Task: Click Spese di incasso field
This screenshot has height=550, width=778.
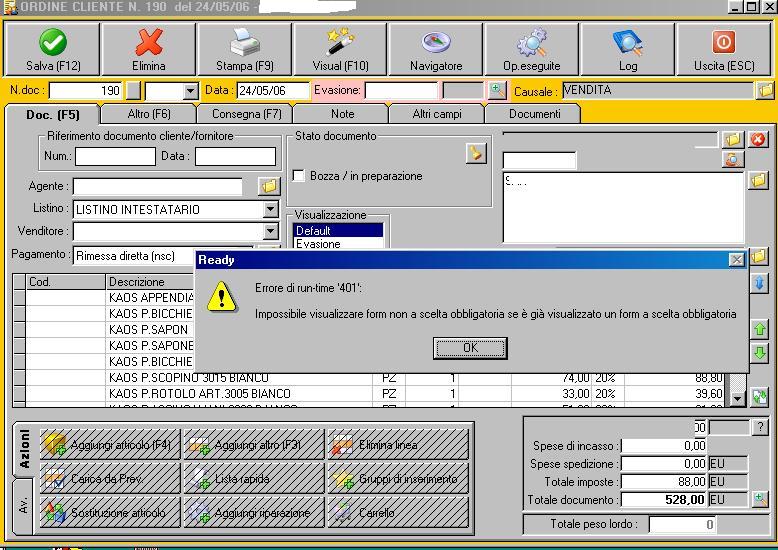Action: point(664,446)
